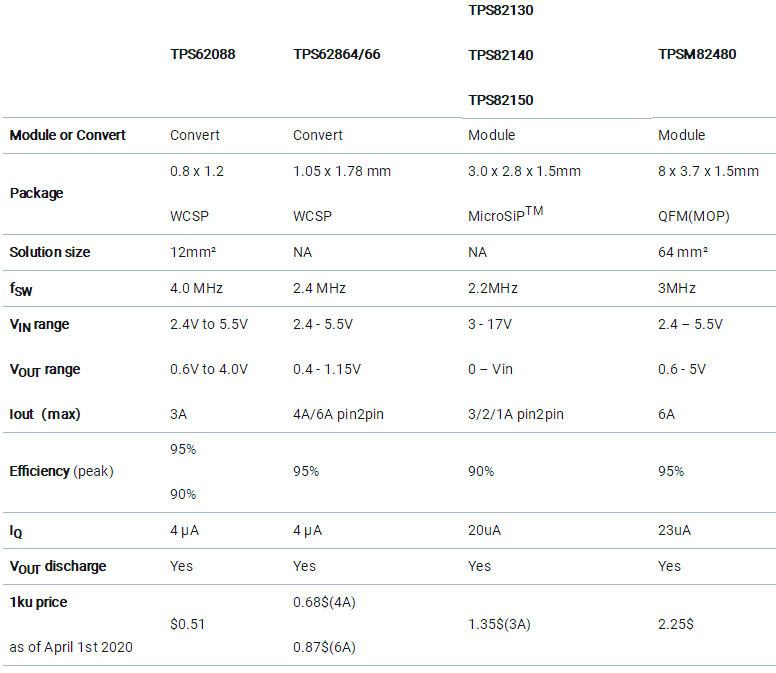The width and height of the screenshot is (776, 673).
Task: Select the 4.0 MHz switching frequency cell
Action: [196, 288]
